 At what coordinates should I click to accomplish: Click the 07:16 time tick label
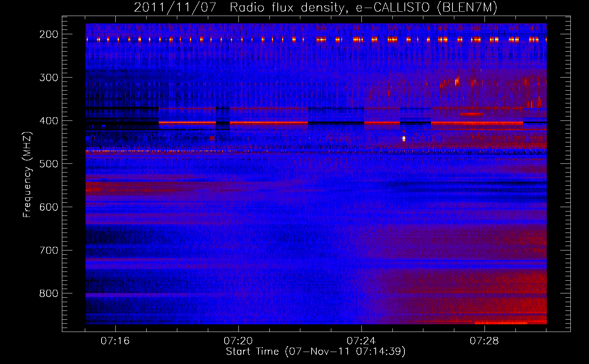115,341
